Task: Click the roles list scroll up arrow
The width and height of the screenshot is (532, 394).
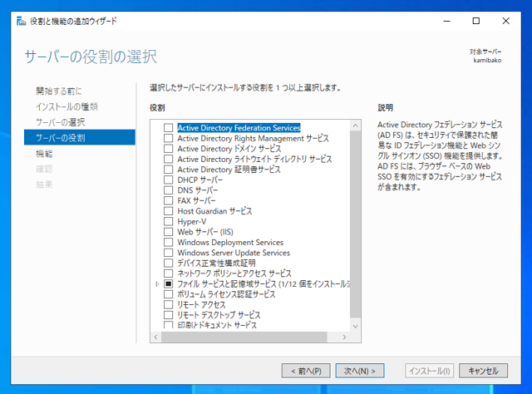Action: click(355, 126)
